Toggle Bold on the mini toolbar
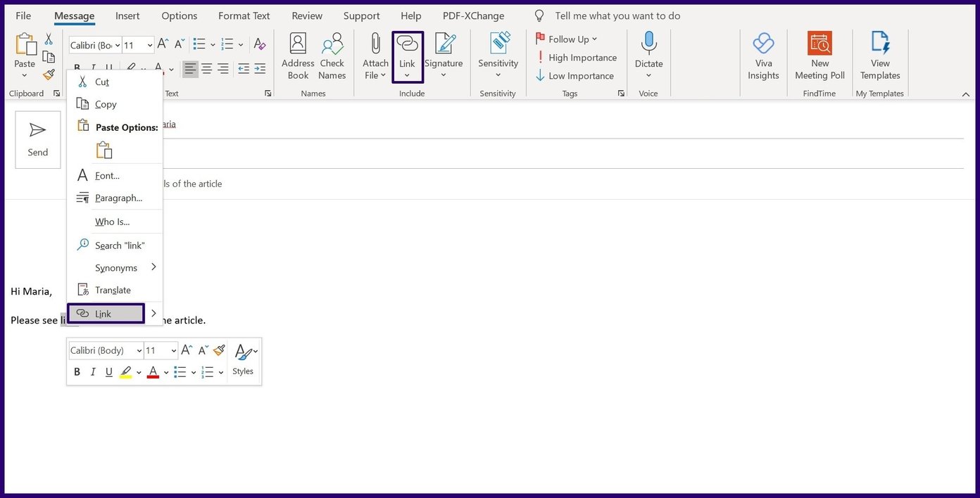Screen dimensions: 980x498 tap(77, 371)
